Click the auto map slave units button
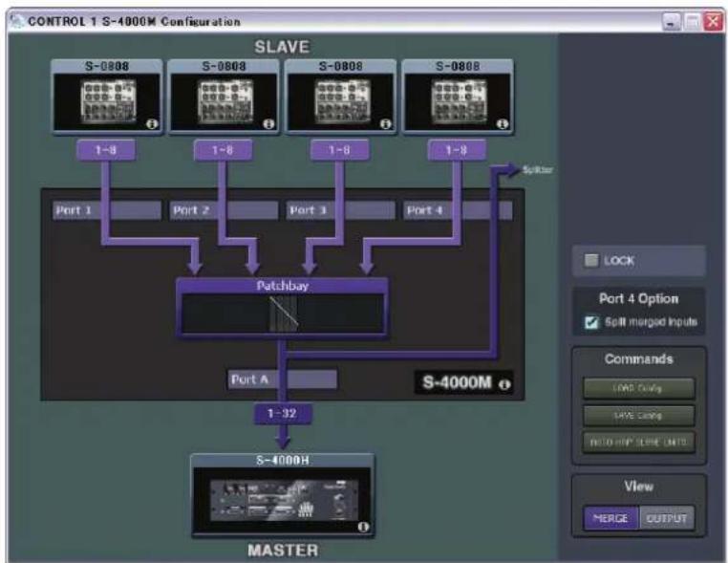 click(x=639, y=442)
